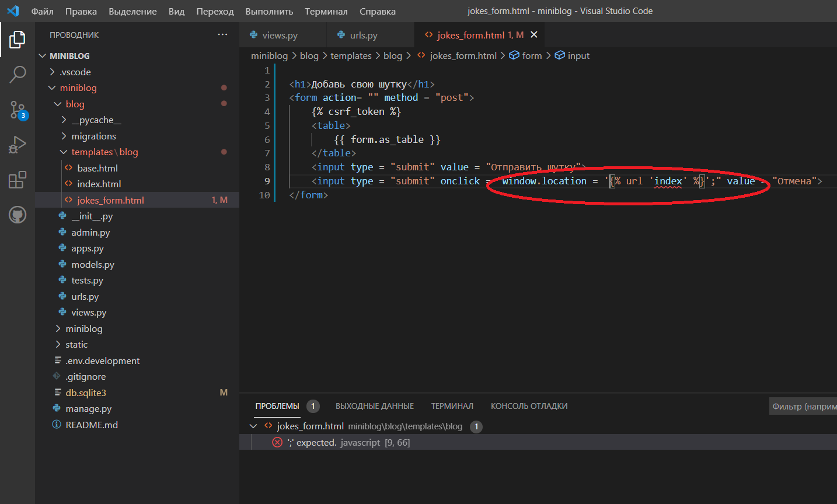Close the jokes_form.html editor tab
The width and height of the screenshot is (837, 504).
(533, 35)
